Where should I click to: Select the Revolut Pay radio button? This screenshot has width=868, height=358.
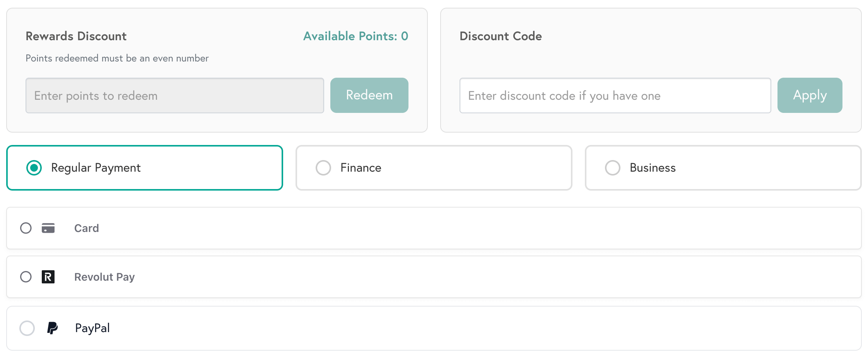(26, 277)
